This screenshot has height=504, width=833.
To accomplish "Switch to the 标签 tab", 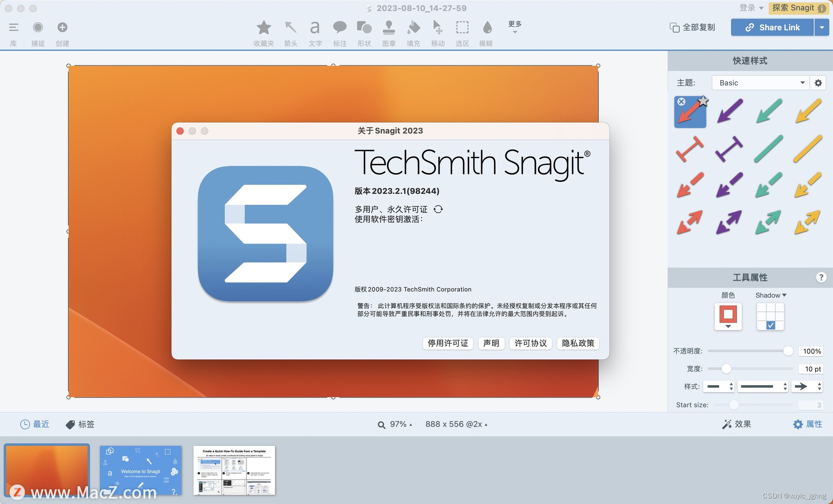I will coord(79,424).
